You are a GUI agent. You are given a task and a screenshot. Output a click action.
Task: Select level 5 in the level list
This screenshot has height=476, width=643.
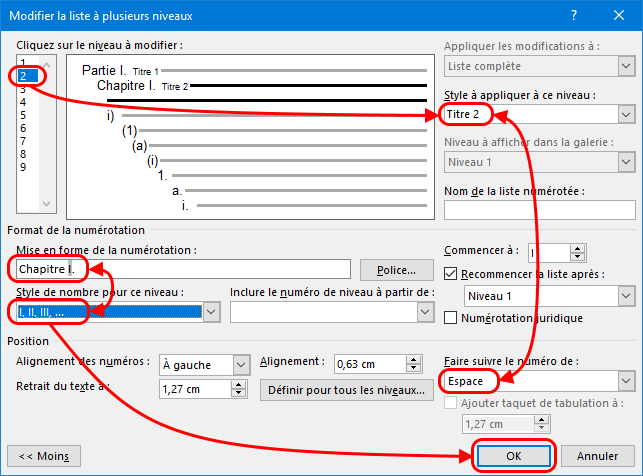[x=23, y=115]
